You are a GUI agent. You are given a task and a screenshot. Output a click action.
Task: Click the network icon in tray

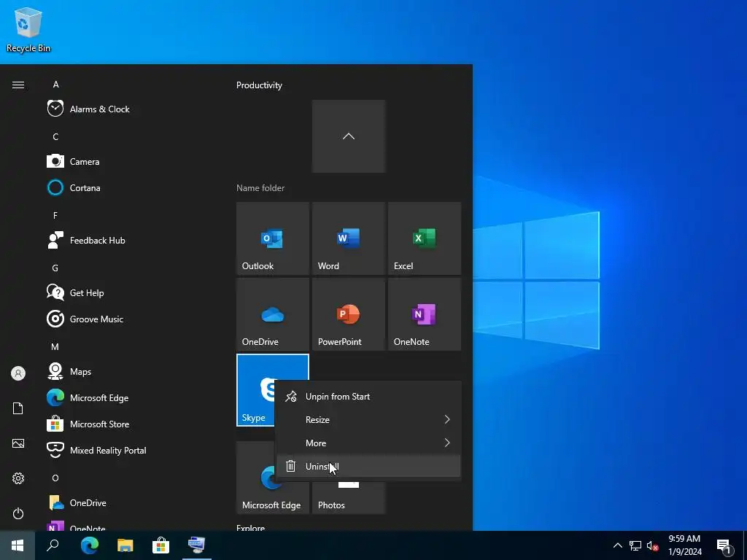[x=635, y=545]
